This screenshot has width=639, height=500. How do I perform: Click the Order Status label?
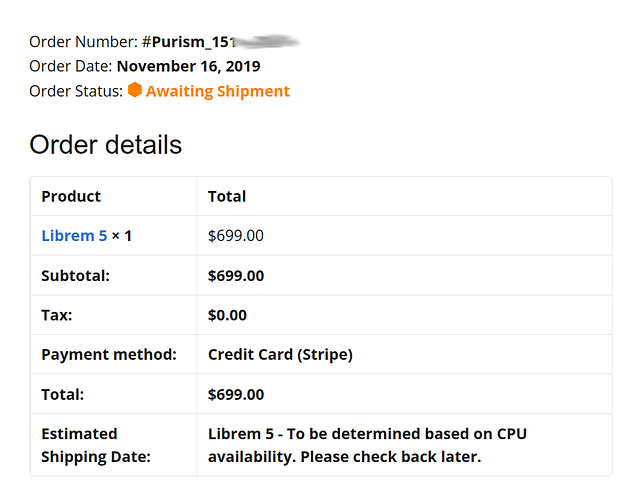[x=76, y=91]
